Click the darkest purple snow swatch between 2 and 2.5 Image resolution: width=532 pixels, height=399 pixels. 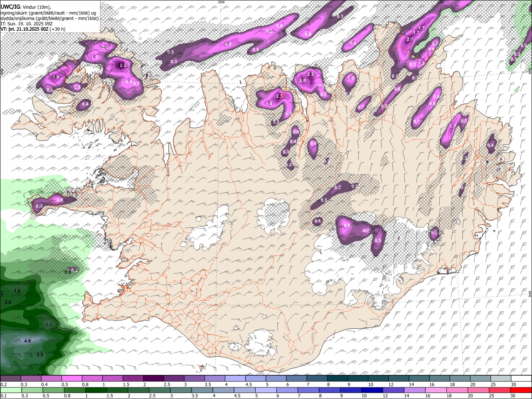(x=153, y=379)
